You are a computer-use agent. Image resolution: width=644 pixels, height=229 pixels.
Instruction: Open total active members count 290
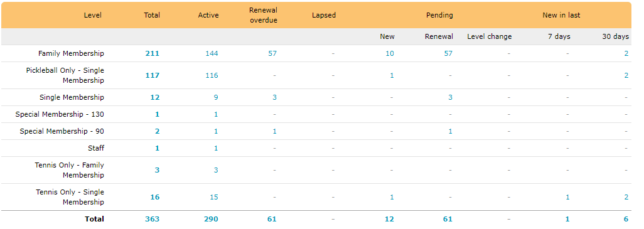pyautogui.click(x=211, y=219)
